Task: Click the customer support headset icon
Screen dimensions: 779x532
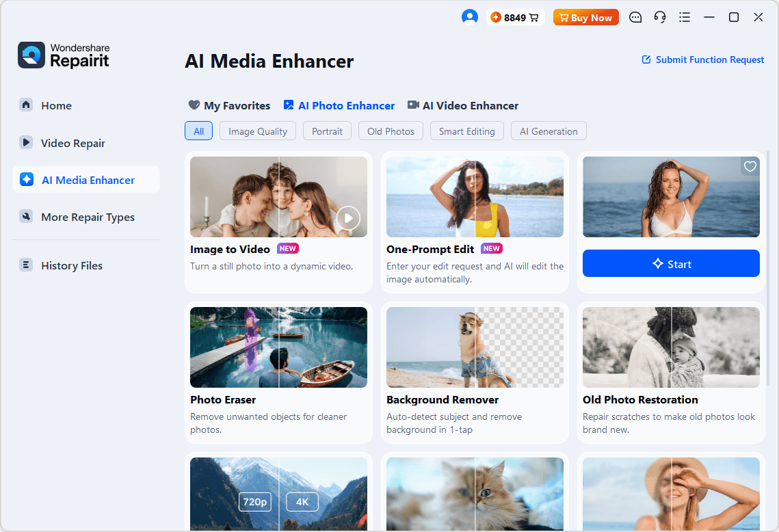Action: tap(660, 17)
